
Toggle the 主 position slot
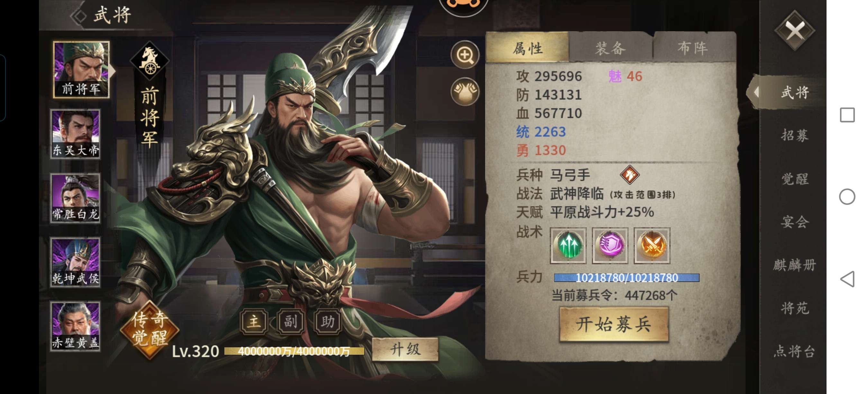tap(254, 322)
